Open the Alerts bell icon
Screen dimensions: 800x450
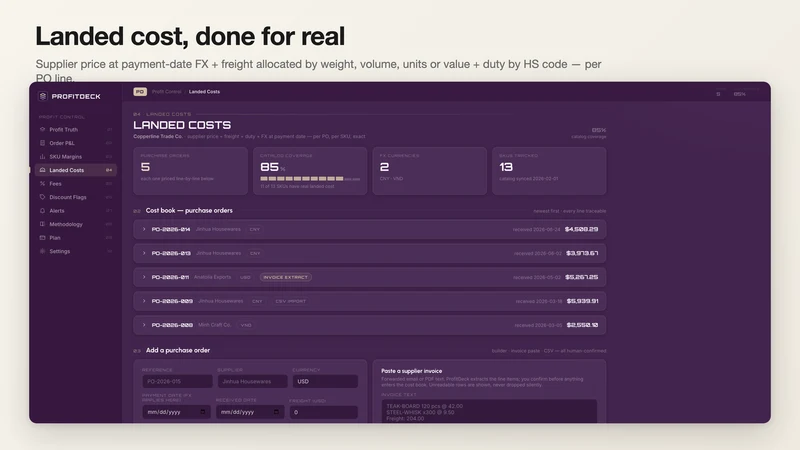point(42,211)
